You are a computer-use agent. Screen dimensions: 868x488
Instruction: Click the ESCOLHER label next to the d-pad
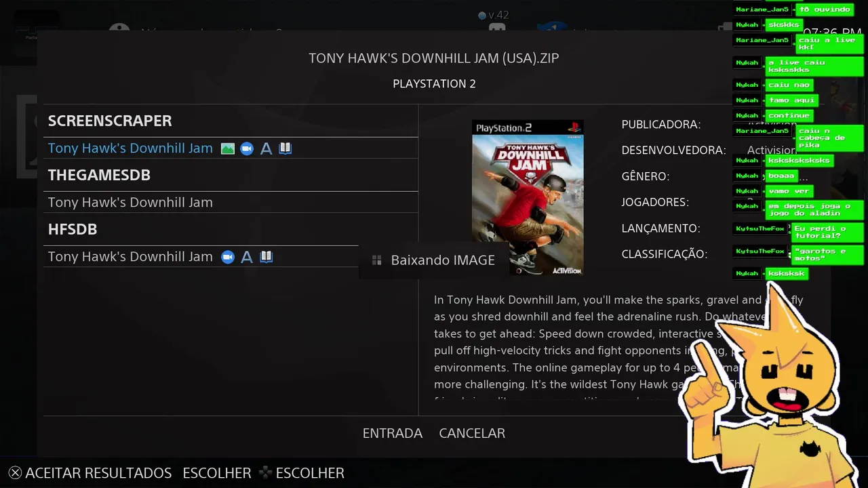[x=310, y=473]
